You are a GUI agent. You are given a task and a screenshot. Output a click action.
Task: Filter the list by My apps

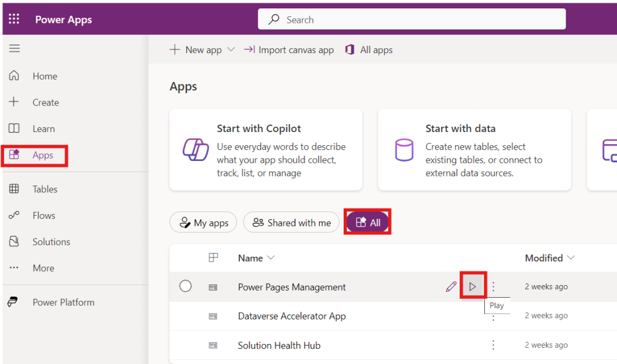point(203,223)
